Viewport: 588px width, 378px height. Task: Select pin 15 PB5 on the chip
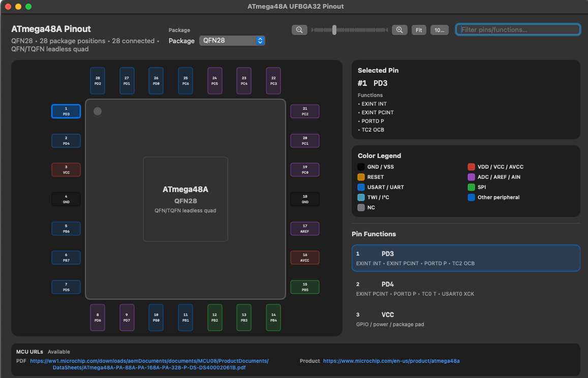point(305,287)
